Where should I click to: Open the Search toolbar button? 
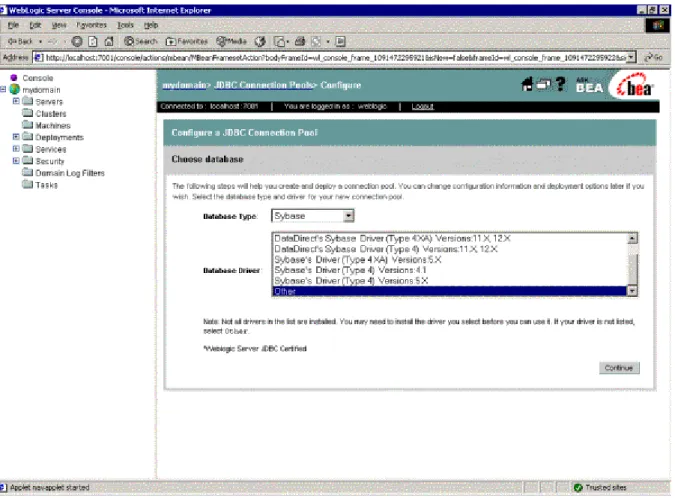[141, 41]
